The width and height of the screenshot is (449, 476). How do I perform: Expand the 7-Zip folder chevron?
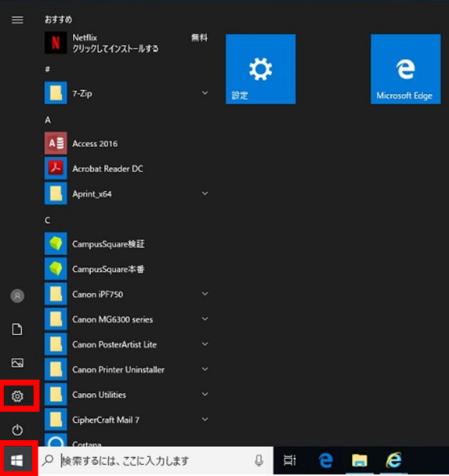pyautogui.click(x=205, y=92)
